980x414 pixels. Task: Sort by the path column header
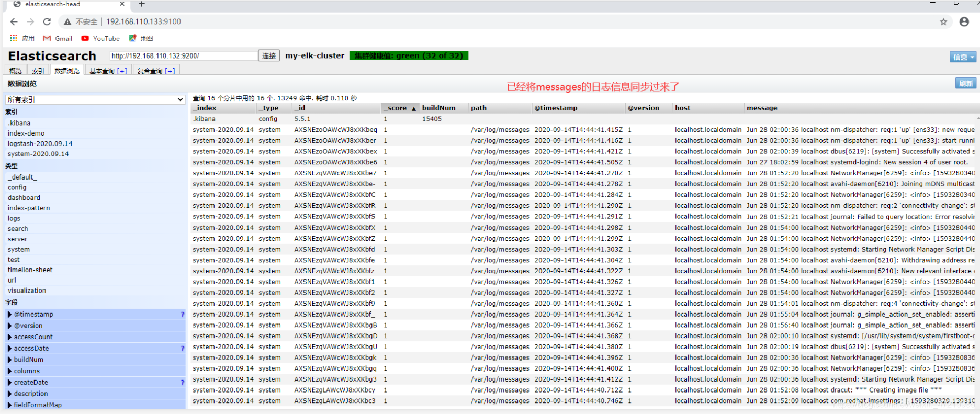(x=500, y=108)
